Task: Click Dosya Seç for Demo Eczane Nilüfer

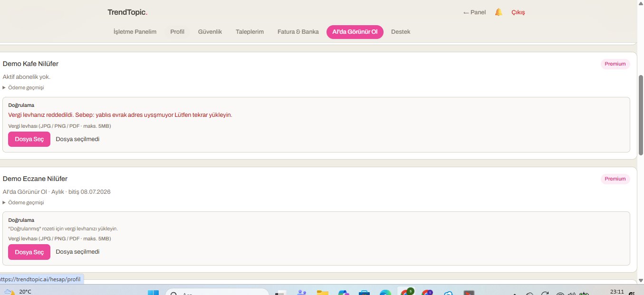Action: pyautogui.click(x=29, y=252)
